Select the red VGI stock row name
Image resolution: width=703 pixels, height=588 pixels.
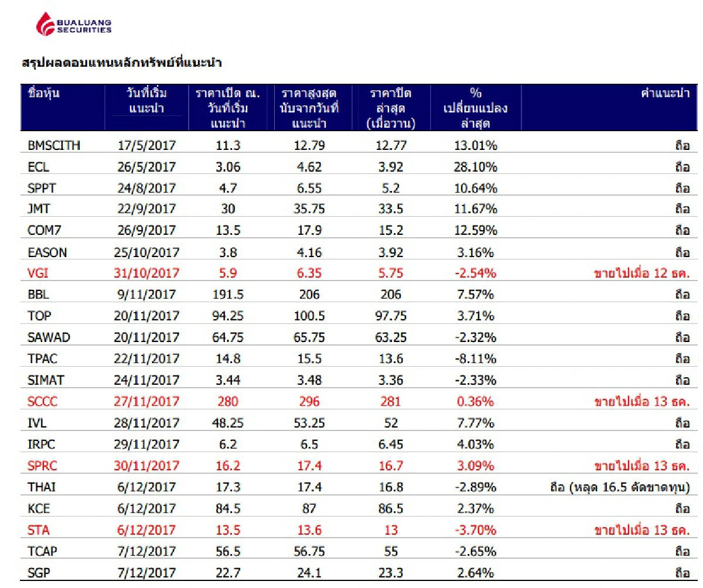(38, 273)
